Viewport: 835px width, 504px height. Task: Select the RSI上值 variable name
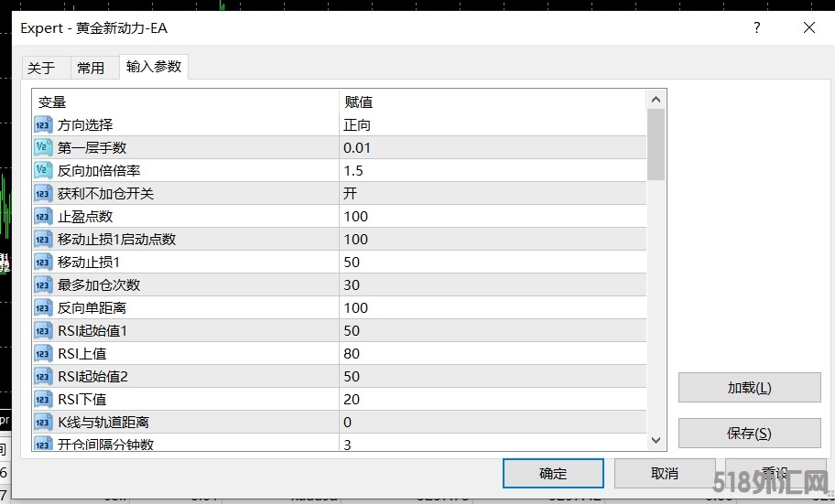pyautogui.click(x=82, y=354)
